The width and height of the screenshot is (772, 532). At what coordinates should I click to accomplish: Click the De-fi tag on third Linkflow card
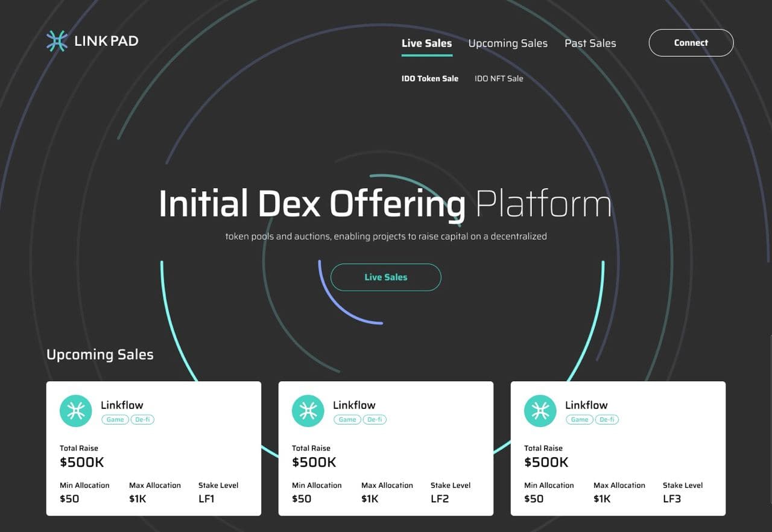(x=607, y=420)
